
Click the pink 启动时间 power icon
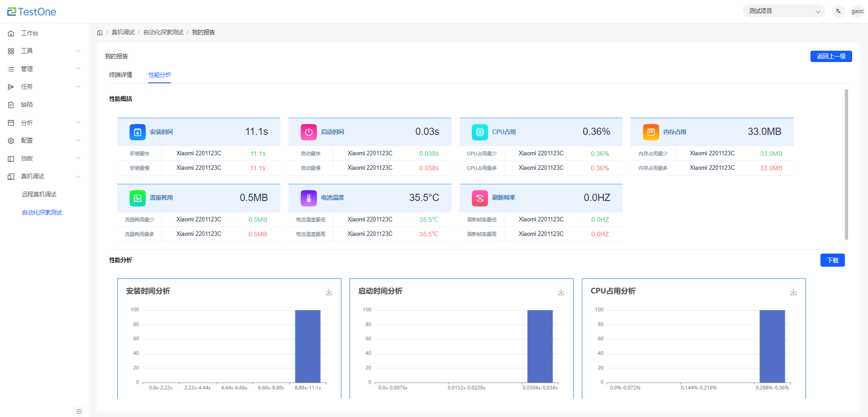click(x=309, y=132)
